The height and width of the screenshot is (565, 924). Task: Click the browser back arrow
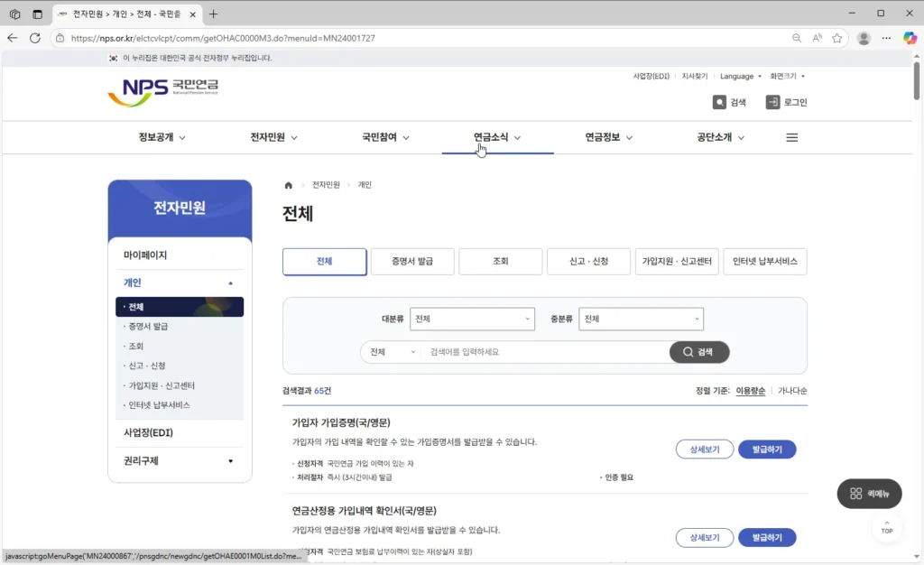coord(13,38)
